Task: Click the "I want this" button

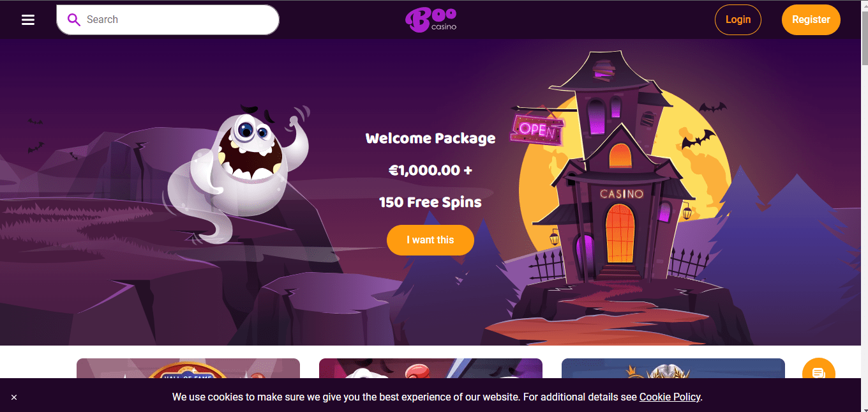Action: point(430,240)
